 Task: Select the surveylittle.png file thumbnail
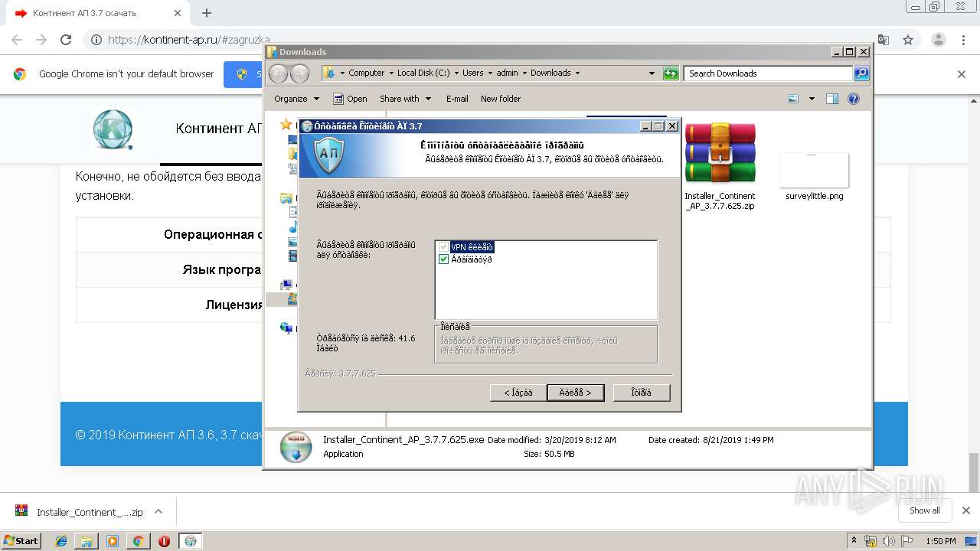[x=814, y=170]
